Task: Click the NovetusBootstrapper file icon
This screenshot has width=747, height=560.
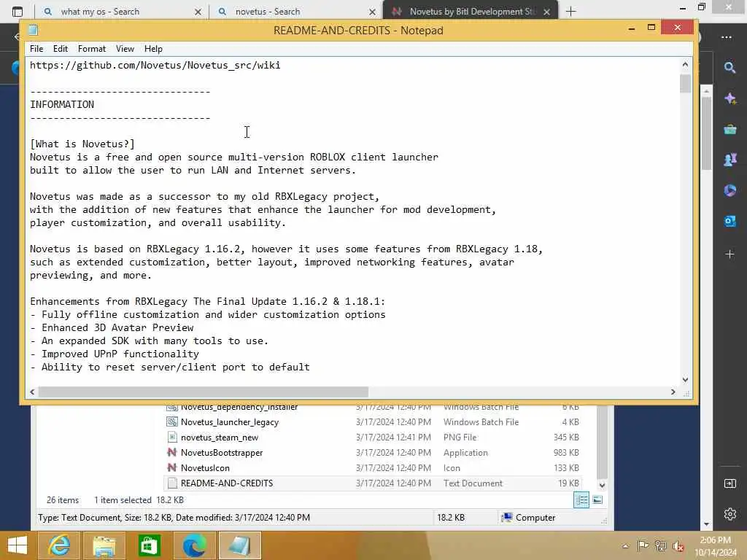Action: tap(172, 452)
